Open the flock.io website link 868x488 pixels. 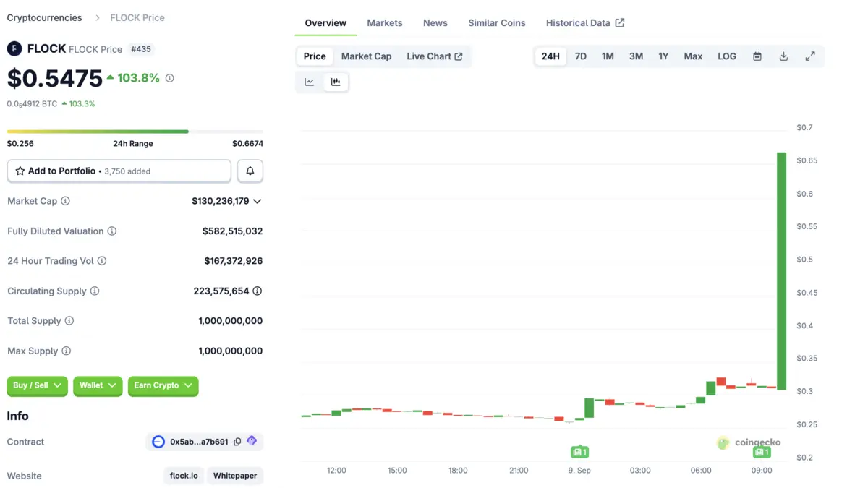184,476
